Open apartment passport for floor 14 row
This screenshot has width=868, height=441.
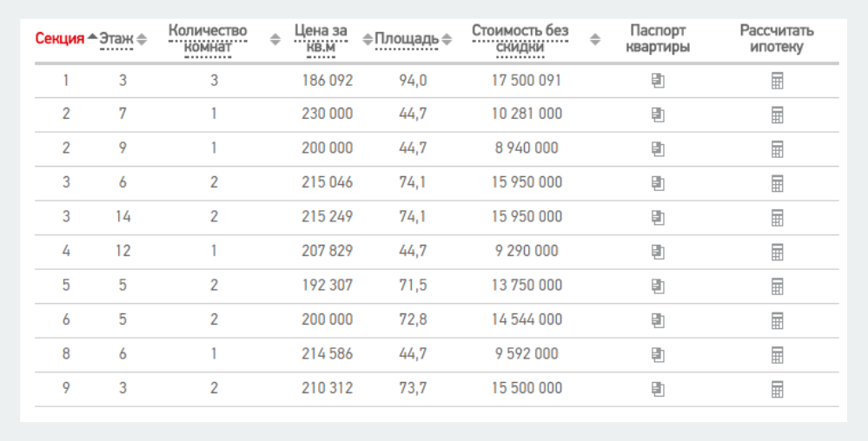pos(658,218)
